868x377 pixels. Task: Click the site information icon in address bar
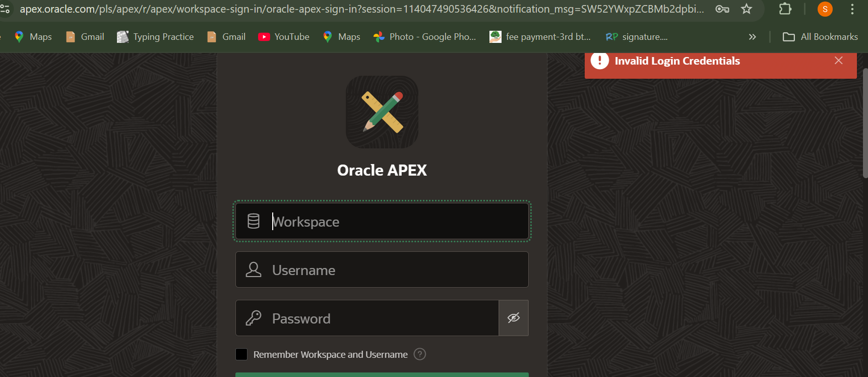(x=5, y=9)
